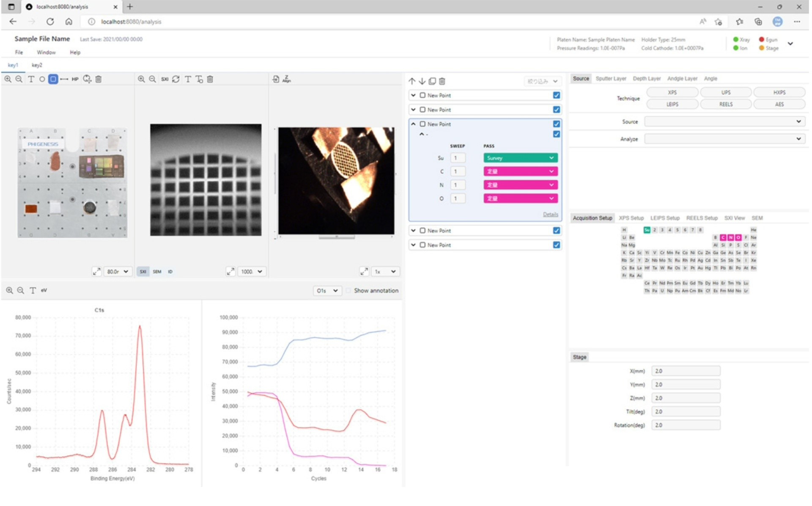Open the O1s spectrum selector dropdown

[x=327, y=291]
